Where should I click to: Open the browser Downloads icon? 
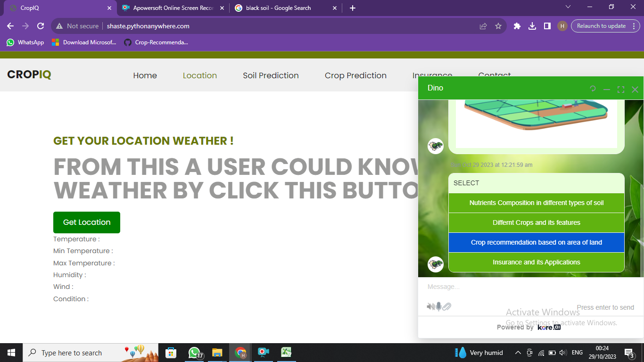pos(532,26)
